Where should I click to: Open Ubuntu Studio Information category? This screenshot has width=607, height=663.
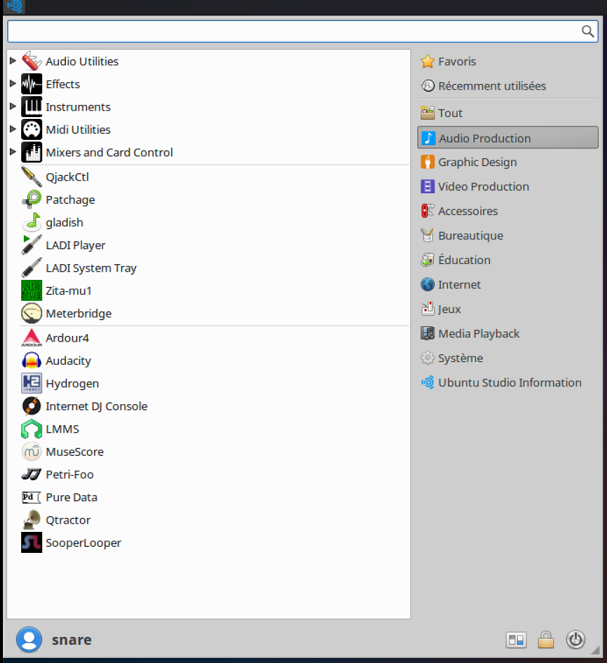click(x=508, y=383)
